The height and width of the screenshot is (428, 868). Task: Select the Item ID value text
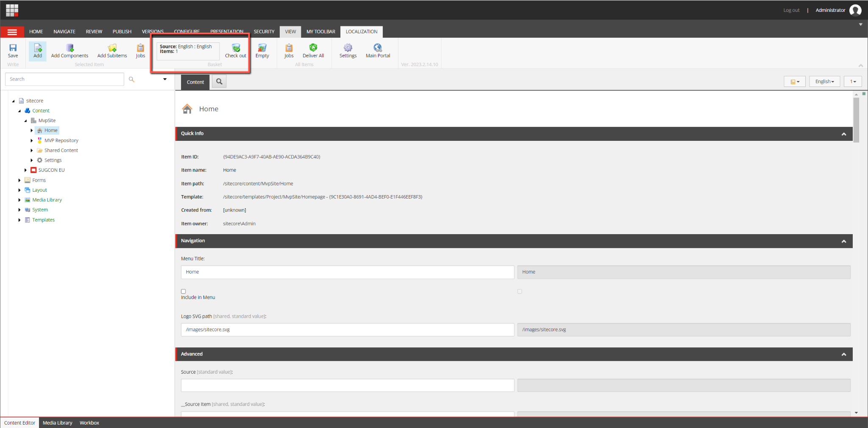pos(272,157)
